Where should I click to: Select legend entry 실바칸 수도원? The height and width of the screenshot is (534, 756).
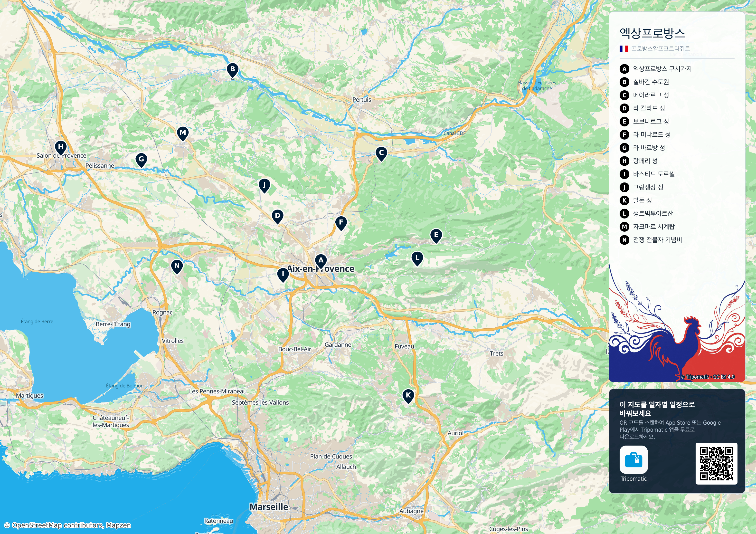(x=644, y=82)
